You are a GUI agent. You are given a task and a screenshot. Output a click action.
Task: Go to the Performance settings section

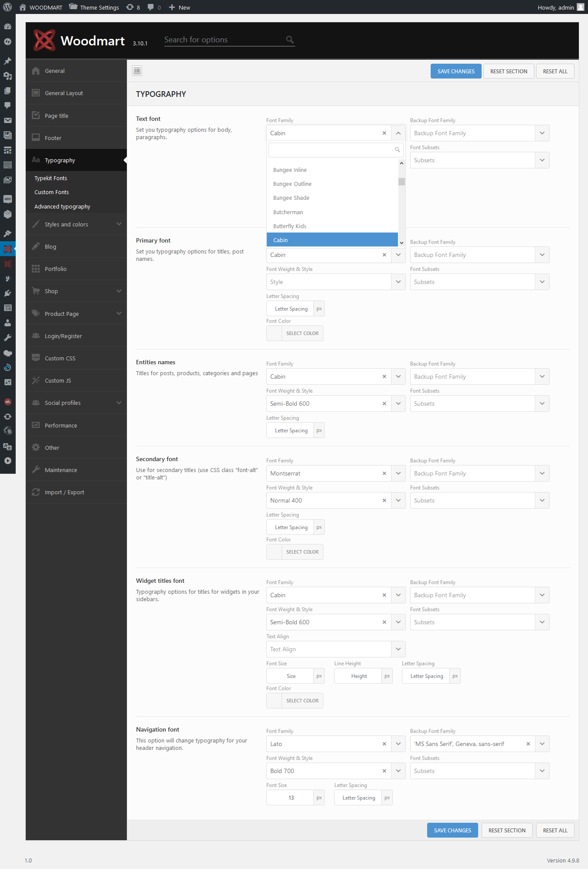[61, 425]
